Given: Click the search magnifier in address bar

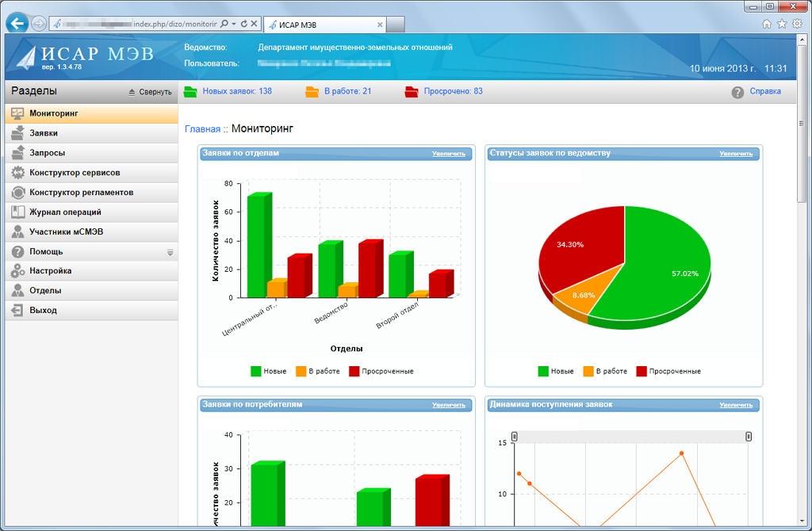Looking at the screenshot, I should tap(224, 23).
